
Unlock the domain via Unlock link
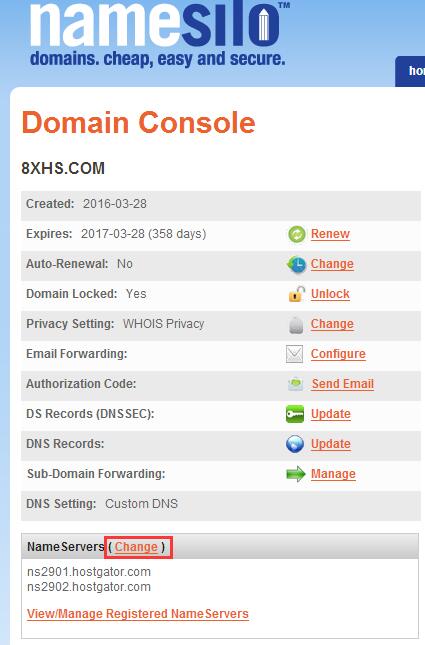[330, 294]
